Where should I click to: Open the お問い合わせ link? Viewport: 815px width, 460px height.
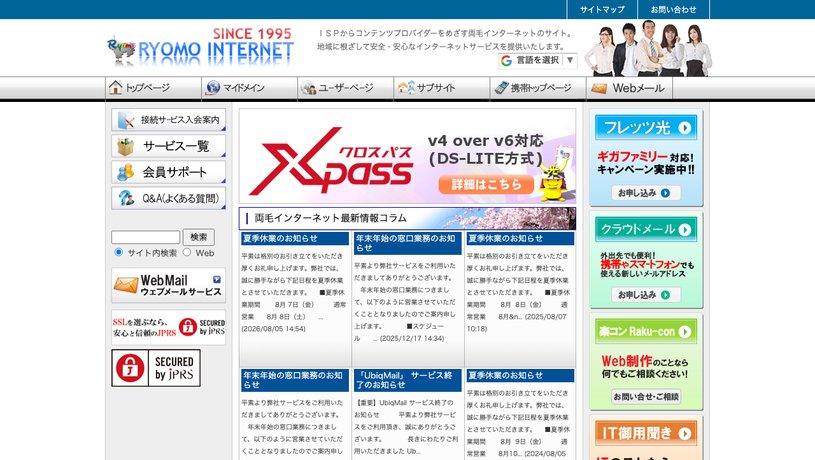[673, 9]
